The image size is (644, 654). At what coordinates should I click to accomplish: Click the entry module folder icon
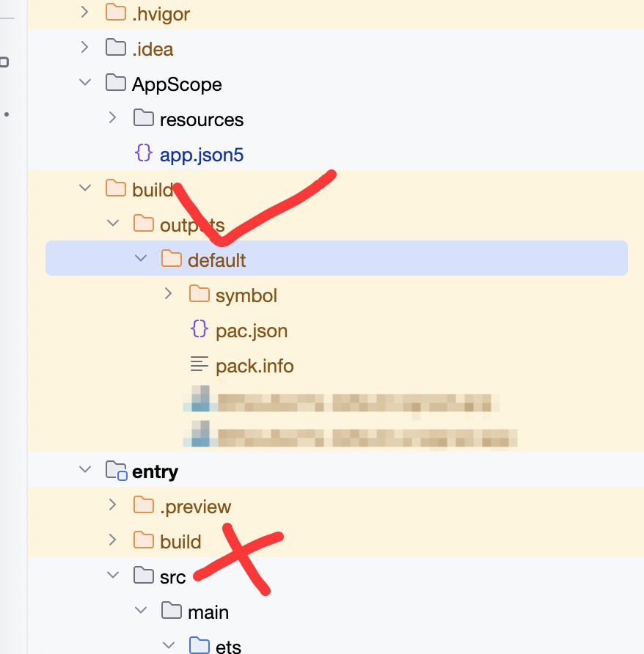[x=116, y=470]
